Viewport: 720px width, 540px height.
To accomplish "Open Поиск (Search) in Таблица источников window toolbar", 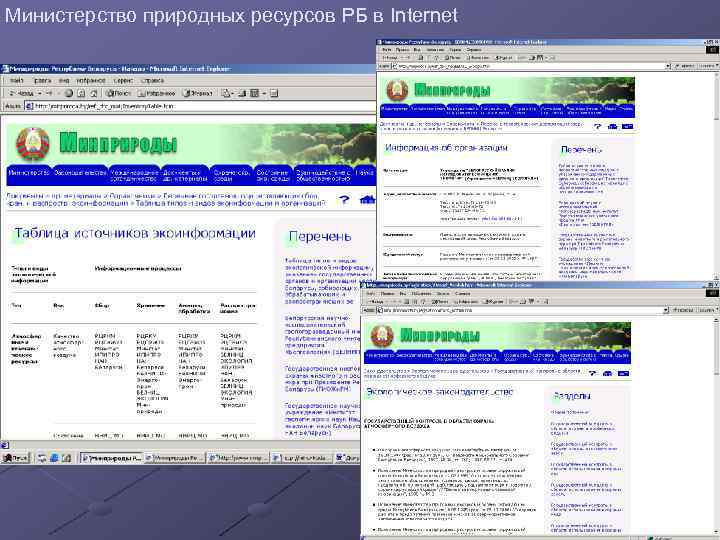I will [x=118, y=93].
